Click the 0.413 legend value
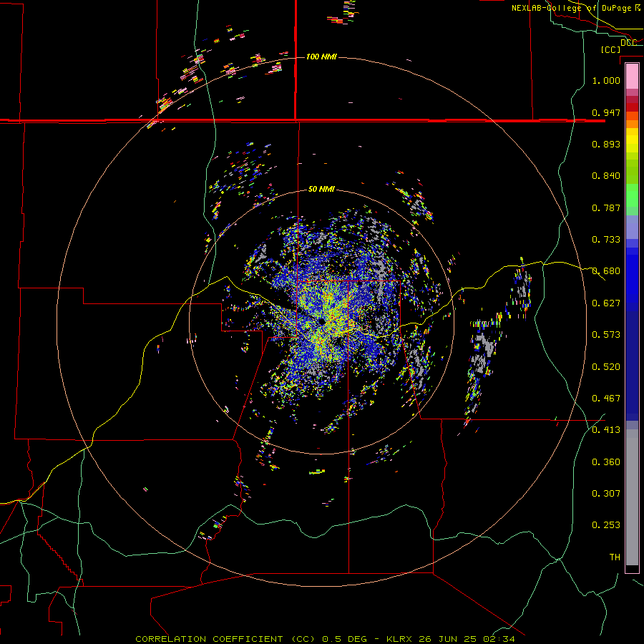The height and width of the screenshot is (644, 644). point(606,429)
